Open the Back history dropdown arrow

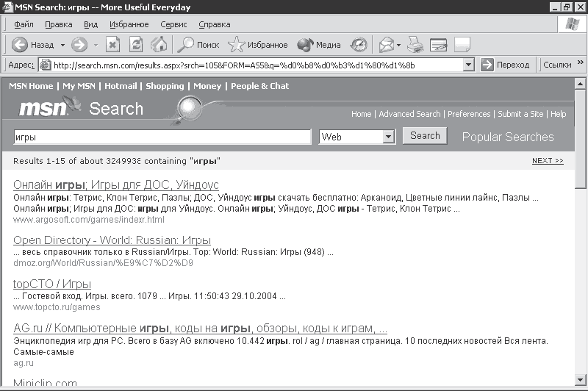point(62,46)
